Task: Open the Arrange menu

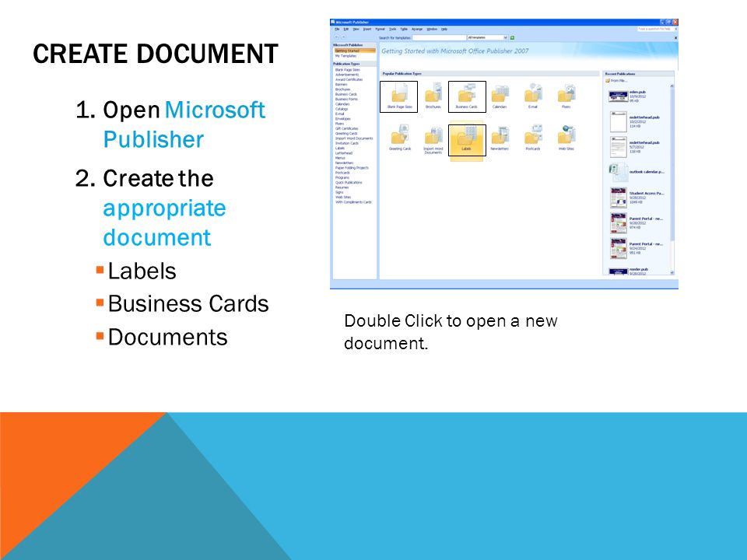Action: (x=417, y=30)
